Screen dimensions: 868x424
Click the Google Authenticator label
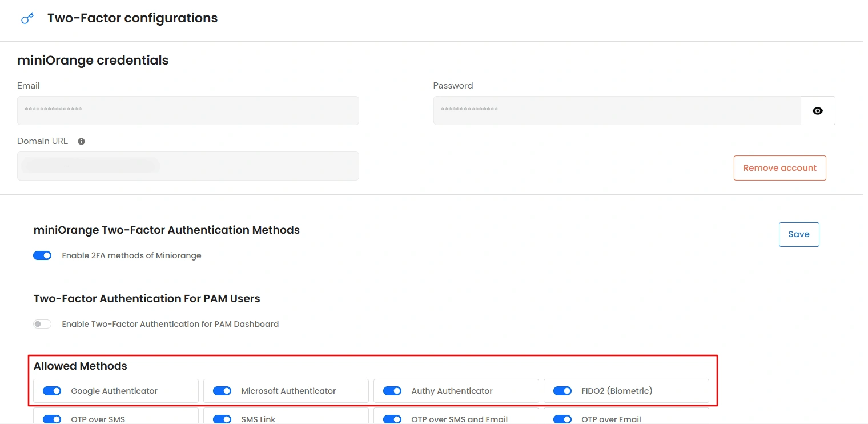(x=114, y=391)
